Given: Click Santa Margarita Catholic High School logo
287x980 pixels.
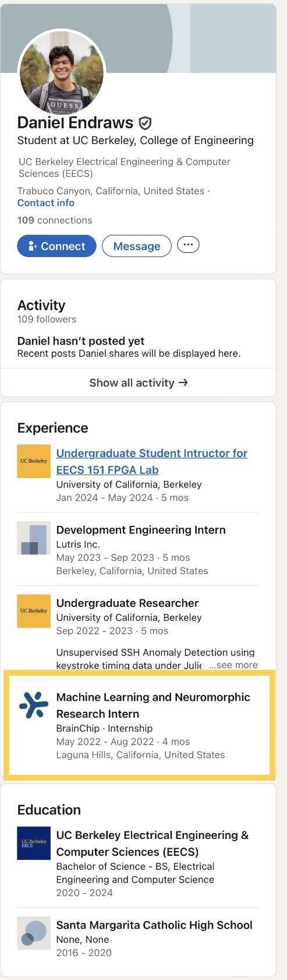Looking at the screenshot, I should (34, 933).
